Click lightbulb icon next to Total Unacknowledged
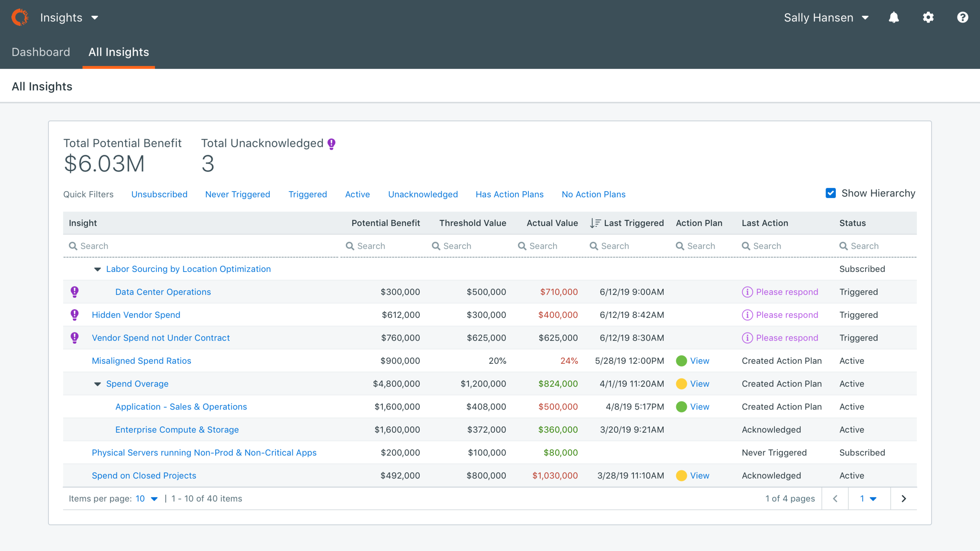The width and height of the screenshot is (980, 551). coord(332,144)
